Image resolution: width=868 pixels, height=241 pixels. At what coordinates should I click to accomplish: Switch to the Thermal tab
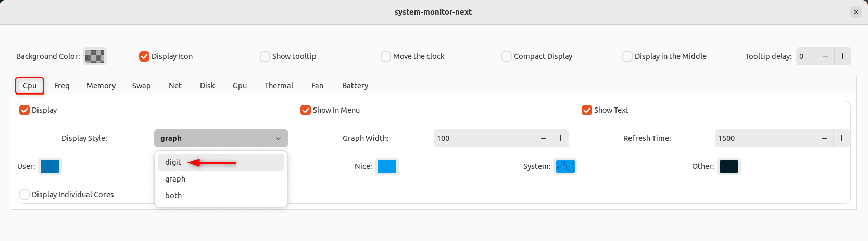tap(279, 86)
